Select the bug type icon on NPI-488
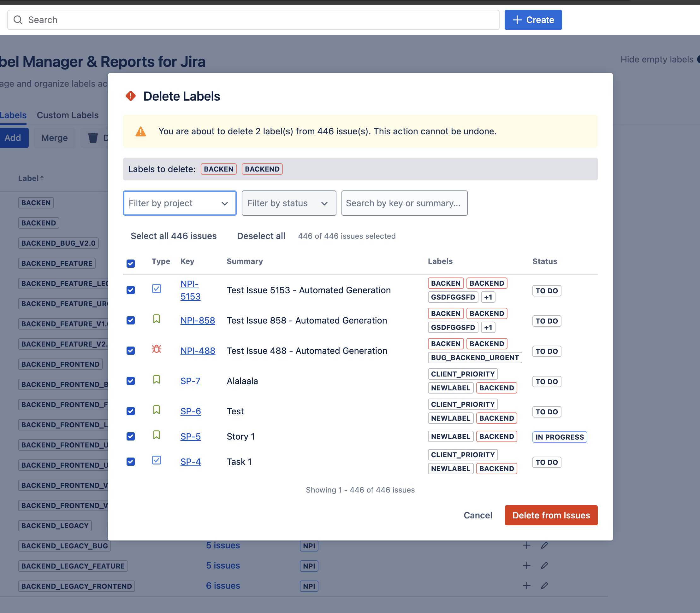The width and height of the screenshot is (700, 613). point(157,349)
